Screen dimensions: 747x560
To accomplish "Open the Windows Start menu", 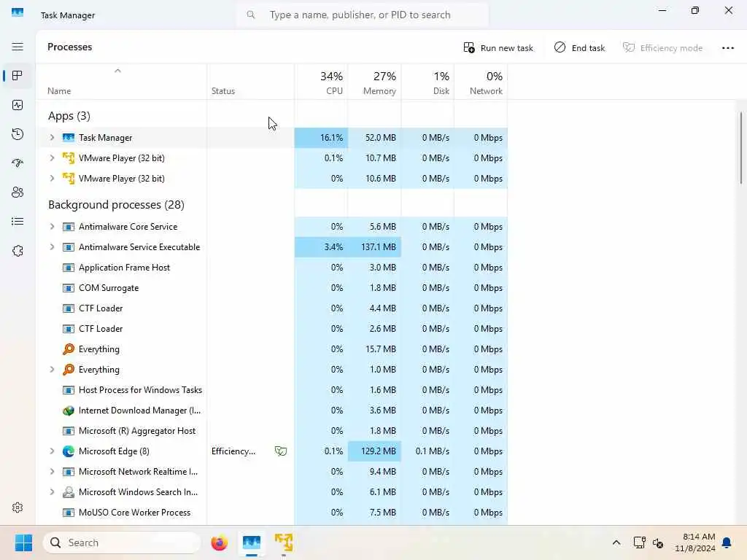I will [x=23, y=542].
